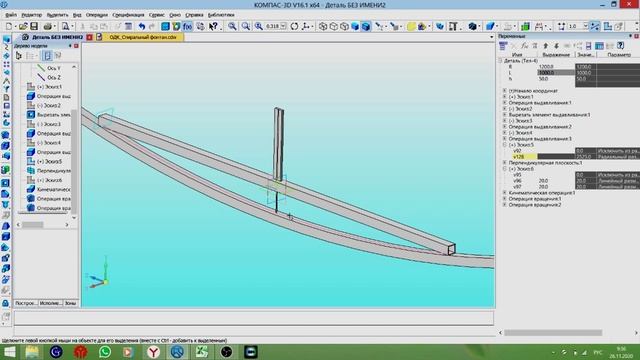The height and width of the screenshot is (360, 640).
Task: Toggle the tree structure view button in model tree
Action: coord(47,56)
